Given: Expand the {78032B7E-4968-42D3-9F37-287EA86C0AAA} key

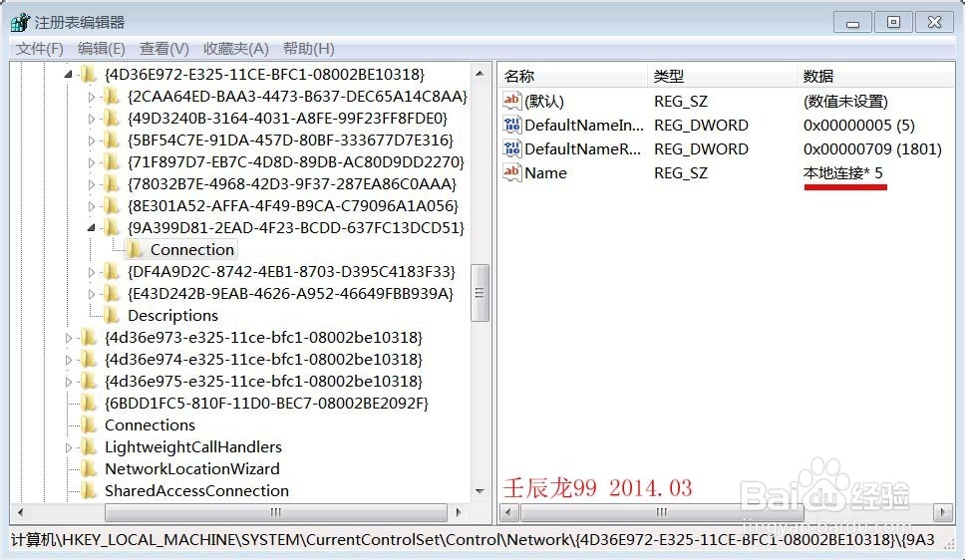Looking at the screenshot, I should 91,184.
